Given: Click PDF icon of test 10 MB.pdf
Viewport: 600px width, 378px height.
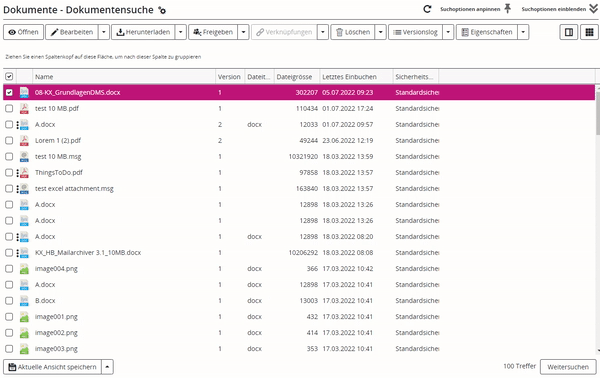Looking at the screenshot, I should [x=24, y=109].
